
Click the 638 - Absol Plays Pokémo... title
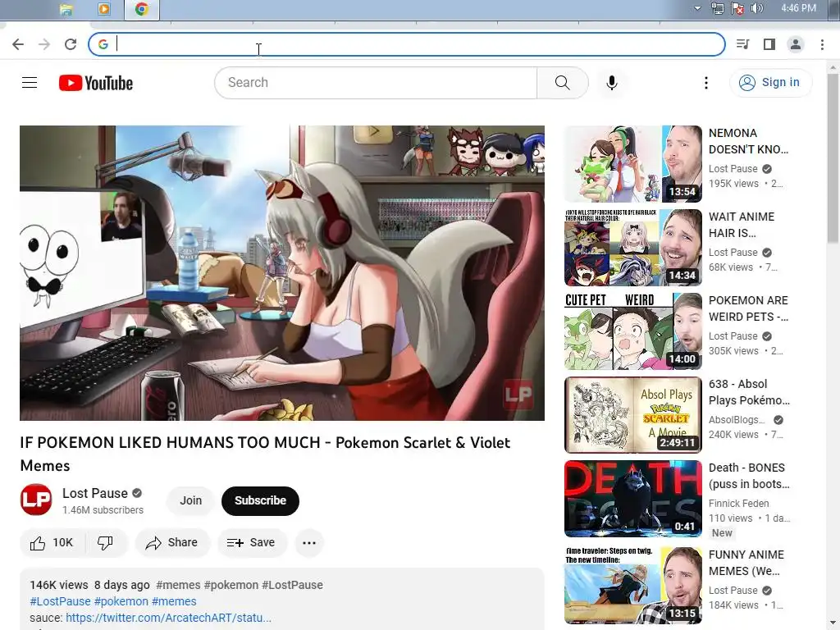pyautogui.click(x=749, y=392)
